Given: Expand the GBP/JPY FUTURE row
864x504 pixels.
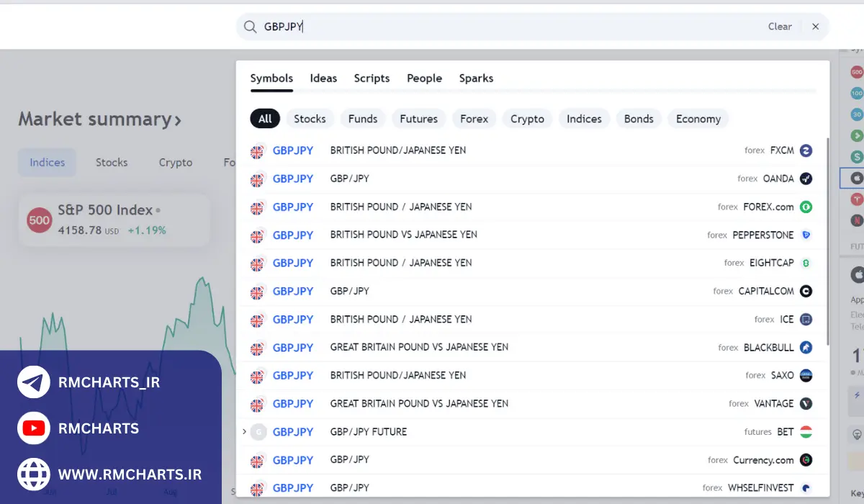Looking at the screenshot, I should [244, 431].
